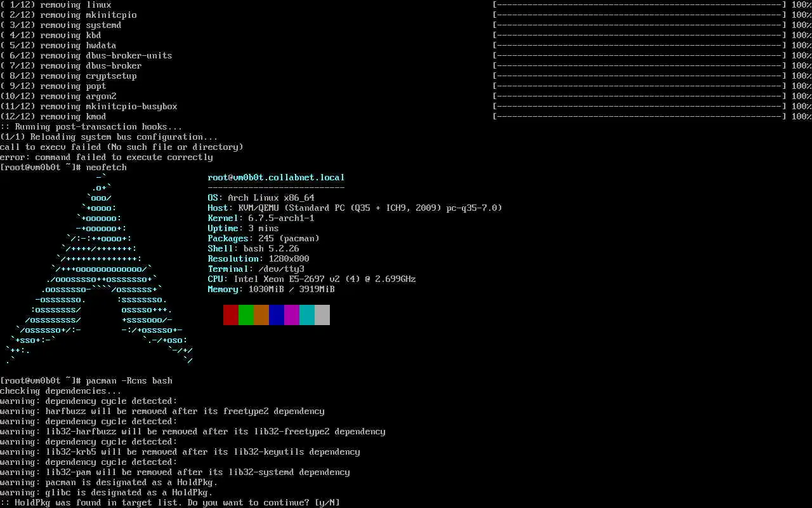Click 'call to execv failed' error line
Image resolution: width=812 pixels, height=508 pixels.
point(122,147)
